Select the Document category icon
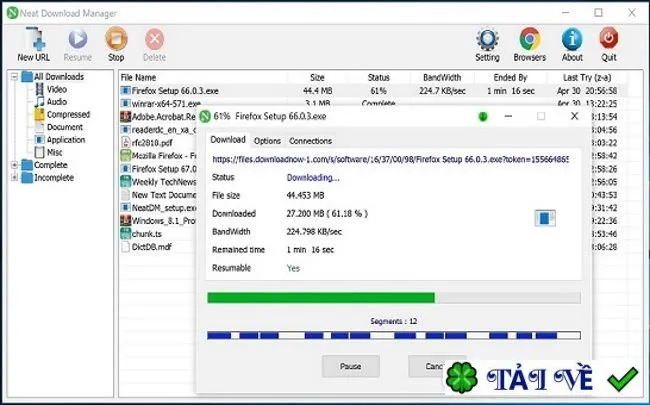 39,127
